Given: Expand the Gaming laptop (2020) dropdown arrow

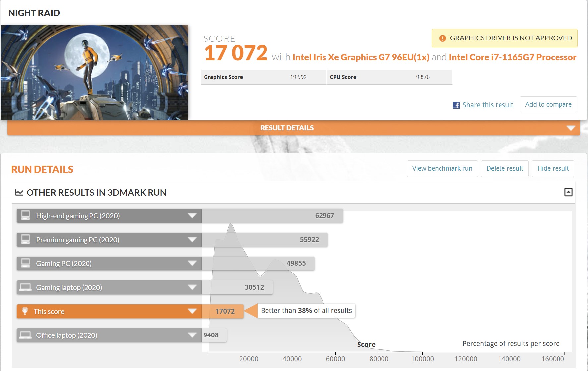Looking at the screenshot, I should pyautogui.click(x=192, y=287).
